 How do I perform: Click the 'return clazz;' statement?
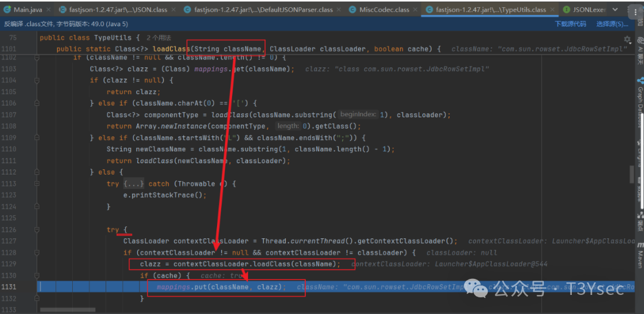point(134,92)
